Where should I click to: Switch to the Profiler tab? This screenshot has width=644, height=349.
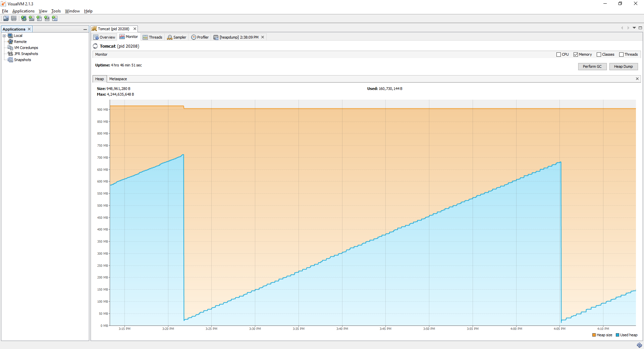click(200, 37)
